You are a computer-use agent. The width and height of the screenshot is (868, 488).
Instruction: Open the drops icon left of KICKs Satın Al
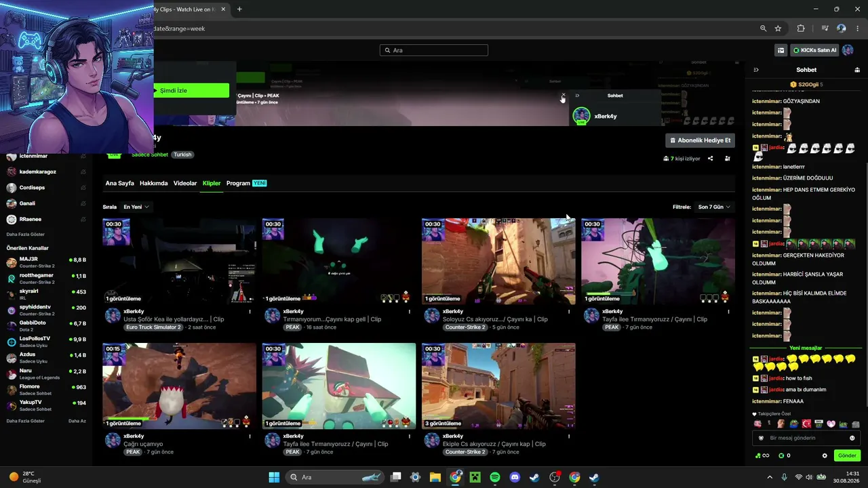coord(781,50)
